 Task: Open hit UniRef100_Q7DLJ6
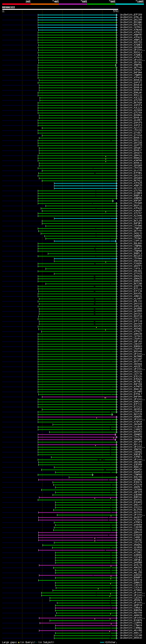pyautogui.click(x=131, y=17)
